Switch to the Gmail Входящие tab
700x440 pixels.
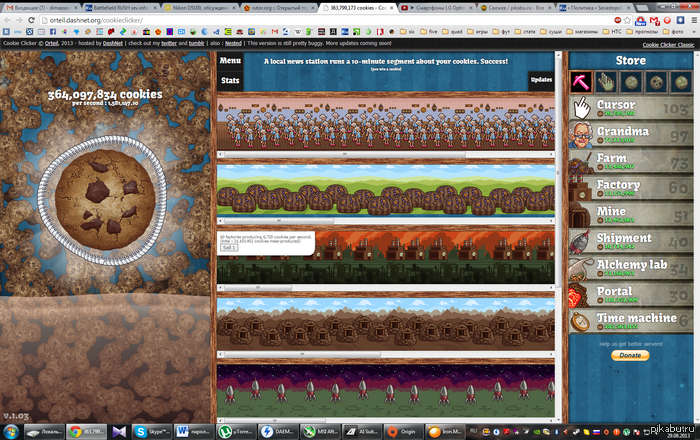pos(41,8)
